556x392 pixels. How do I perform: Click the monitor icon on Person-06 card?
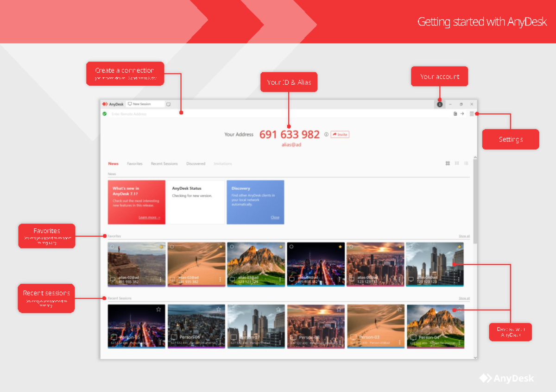[174, 337]
